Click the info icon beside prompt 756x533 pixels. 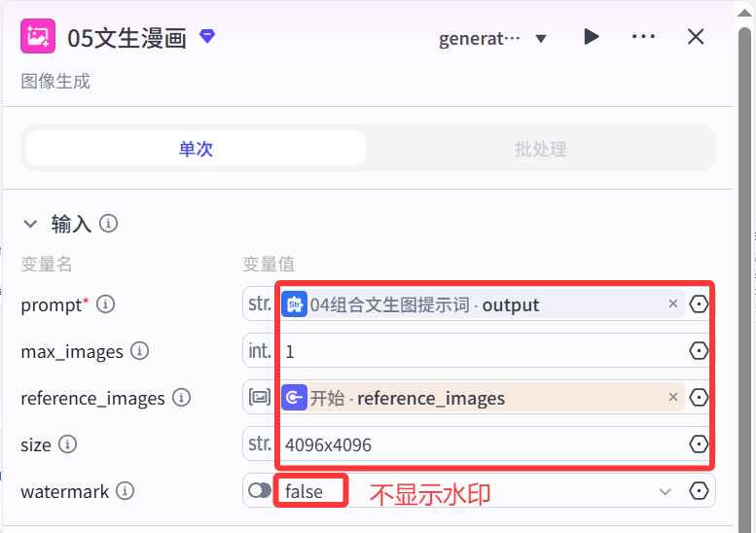[x=106, y=304]
